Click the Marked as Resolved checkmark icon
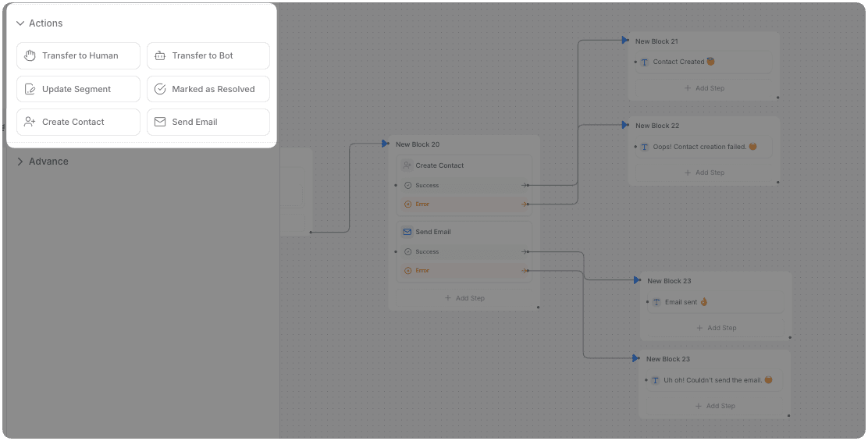 (160, 89)
